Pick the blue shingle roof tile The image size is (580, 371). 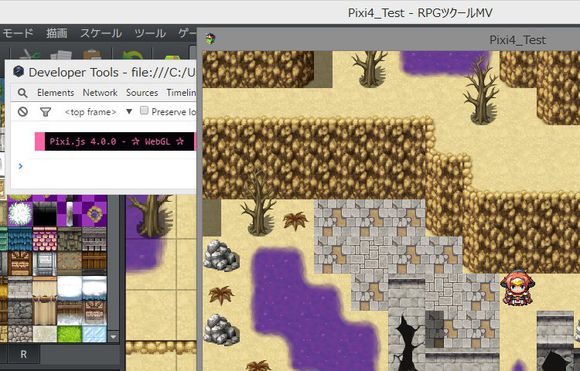point(20,239)
